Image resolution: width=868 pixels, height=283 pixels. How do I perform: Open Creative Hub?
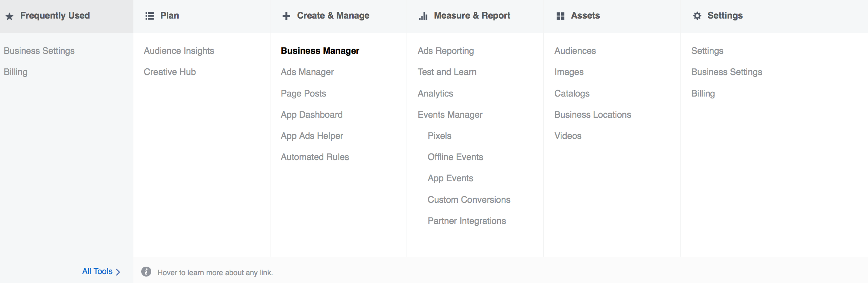click(x=170, y=72)
